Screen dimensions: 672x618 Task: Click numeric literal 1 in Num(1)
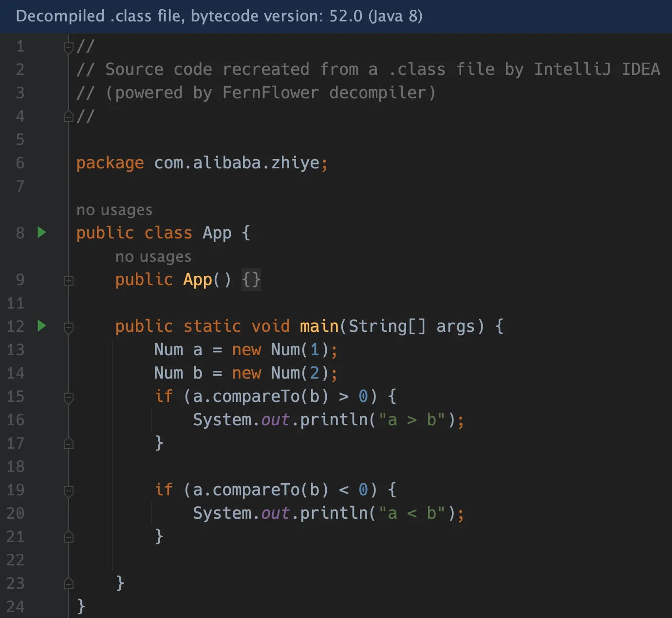pyautogui.click(x=315, y=349)
